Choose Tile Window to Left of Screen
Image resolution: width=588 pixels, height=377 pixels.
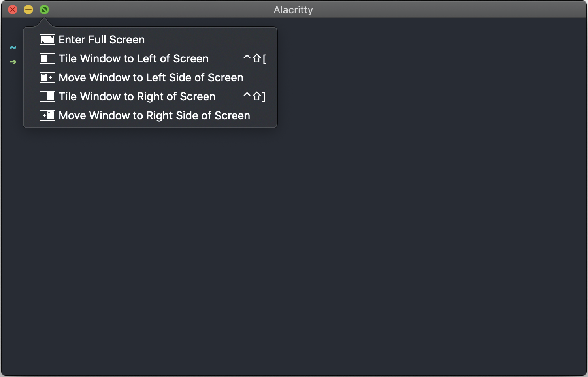134,58
